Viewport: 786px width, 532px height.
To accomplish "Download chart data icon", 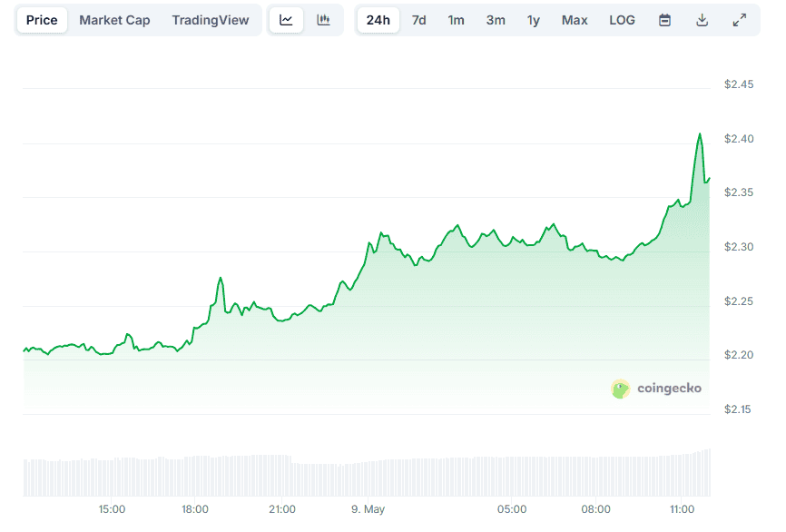I will coord(702,20).
